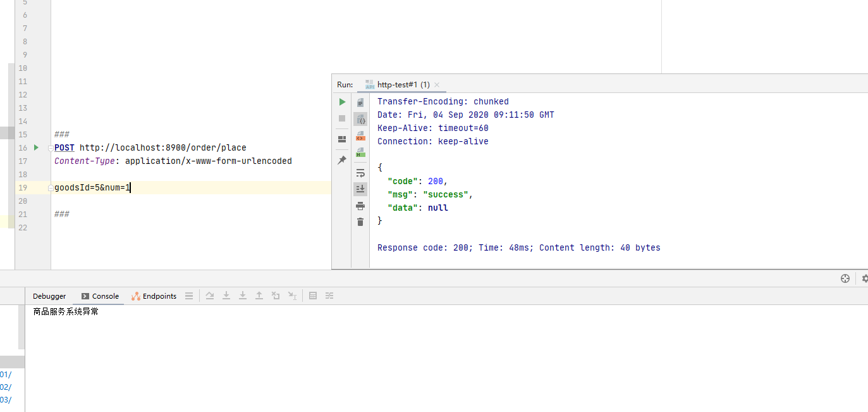The width and height of the screenshot is (868, 412).
Task: Toggle scroll to end of output
Action: tap(360, 189)
